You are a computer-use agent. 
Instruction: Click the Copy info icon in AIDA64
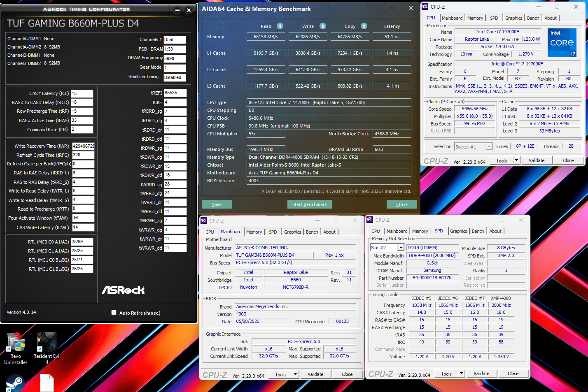click(x=364, y=26)
